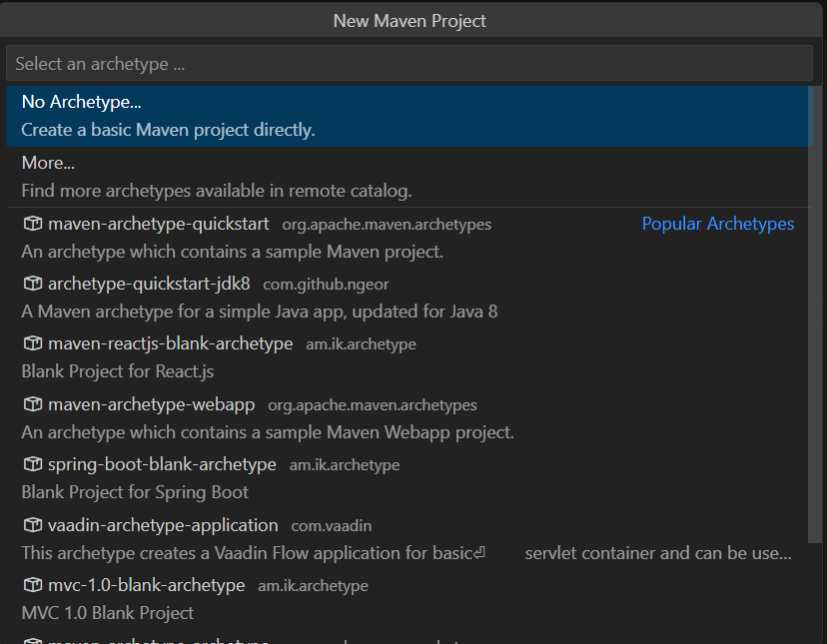Click the package icon beside archetype-quickstart-jdk8
This screenshot has height=644, width=827.
(x=32, y=283)
